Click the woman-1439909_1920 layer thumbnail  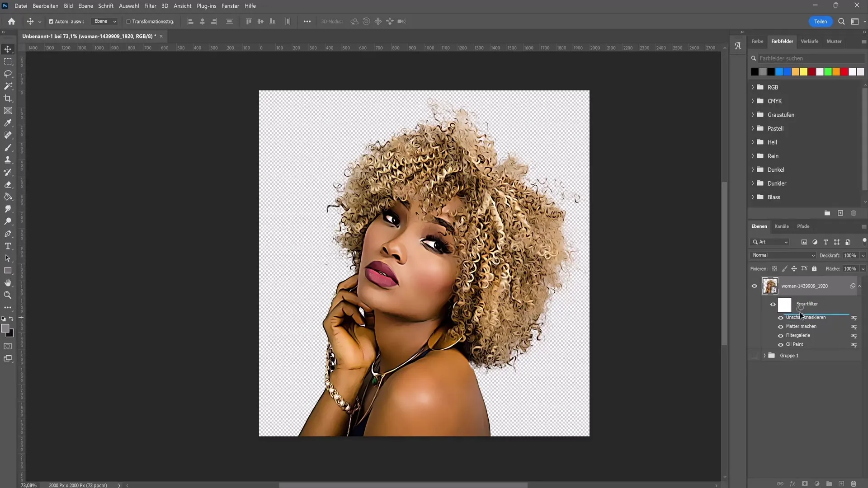click(769, 286)
